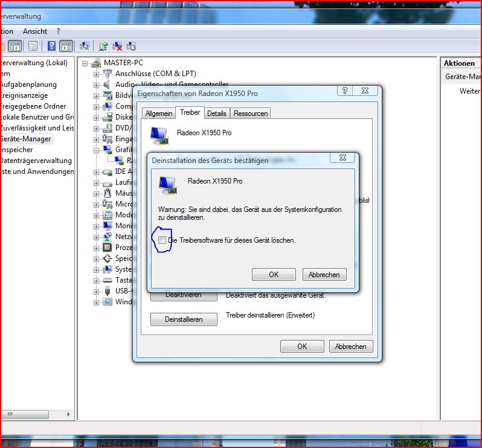Close the Deinstallation des Geräts bestätigen dialog
Viewport: 482px width, 448px height.
point(342,158)
